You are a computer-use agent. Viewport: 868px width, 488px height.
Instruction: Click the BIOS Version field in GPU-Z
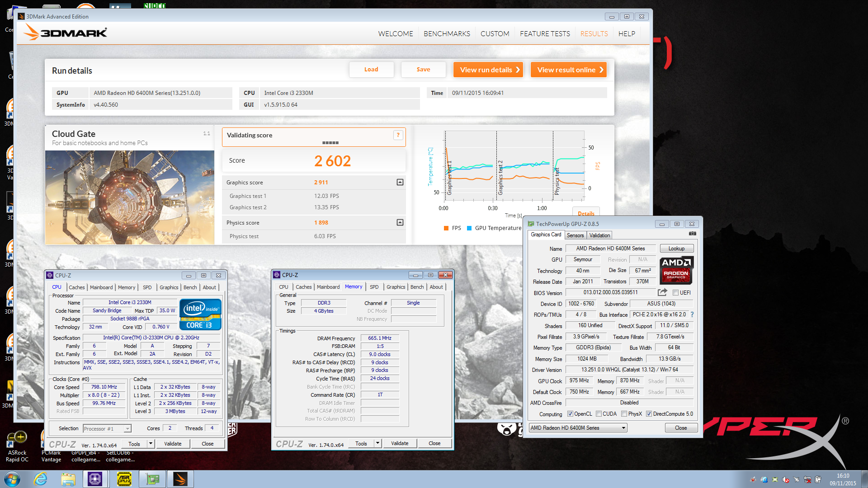(610, 292)
